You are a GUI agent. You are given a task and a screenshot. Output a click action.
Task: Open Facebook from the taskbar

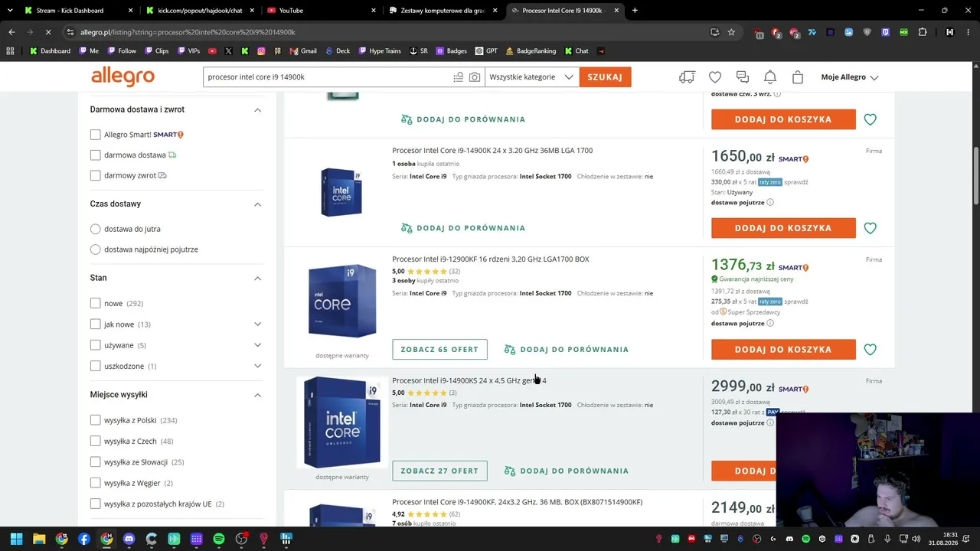coord(84,539)
